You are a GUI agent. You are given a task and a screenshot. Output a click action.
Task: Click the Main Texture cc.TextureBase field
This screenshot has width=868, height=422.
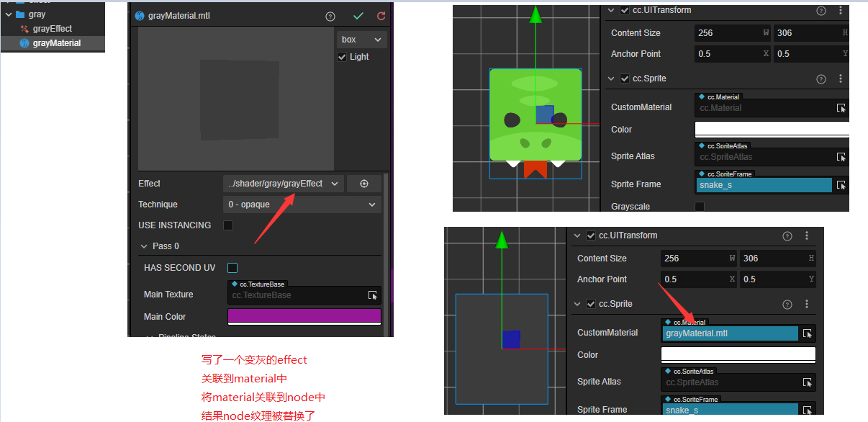coord(297,295)
